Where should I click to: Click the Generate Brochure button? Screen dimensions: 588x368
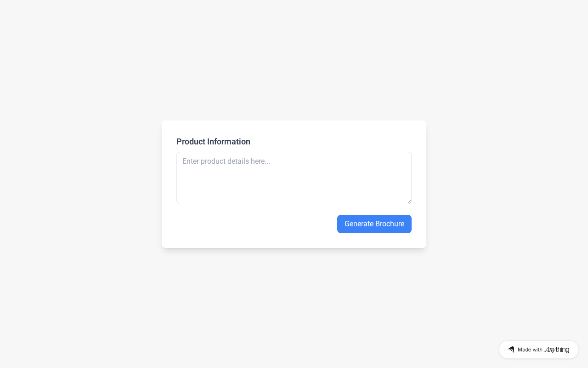374,224
